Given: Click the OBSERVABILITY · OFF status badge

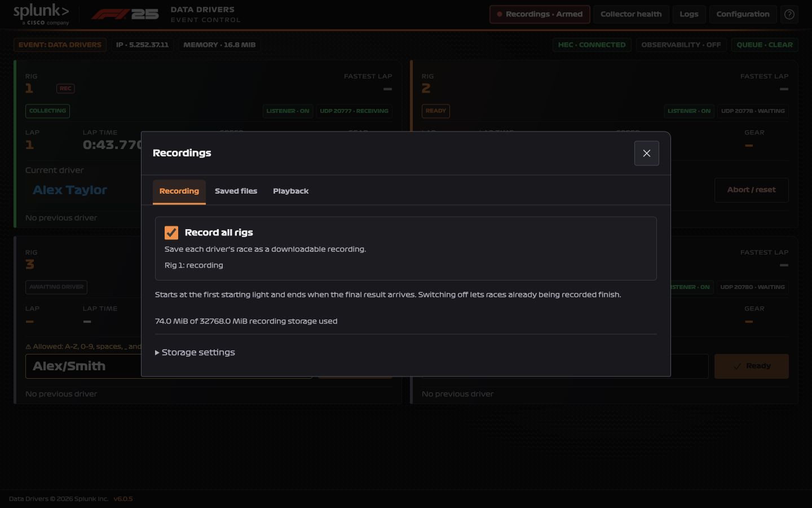Looking at the screenshot, I should [x=681, y=45].
